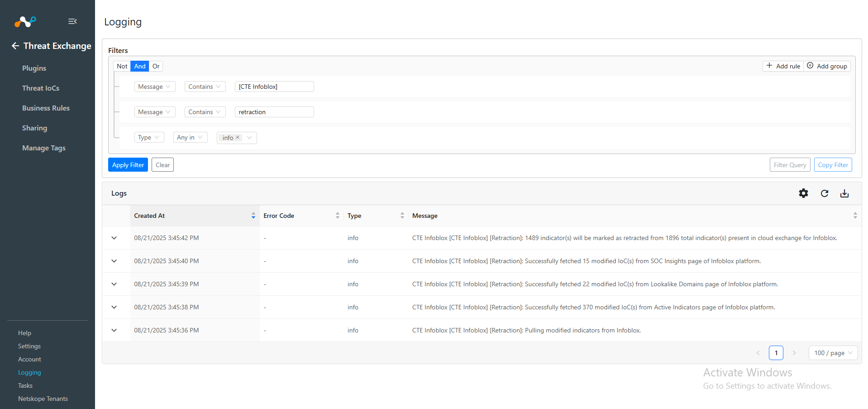Select the And filter operator
The width and height of the screenshot is (868, 409).
point(140,66)
